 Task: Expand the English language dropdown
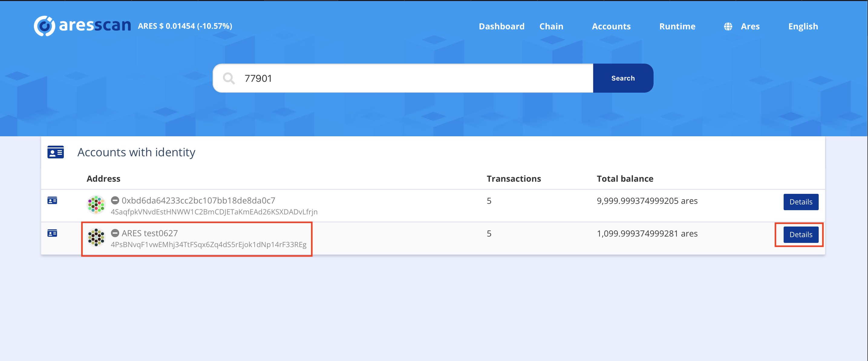pos(803,25)
